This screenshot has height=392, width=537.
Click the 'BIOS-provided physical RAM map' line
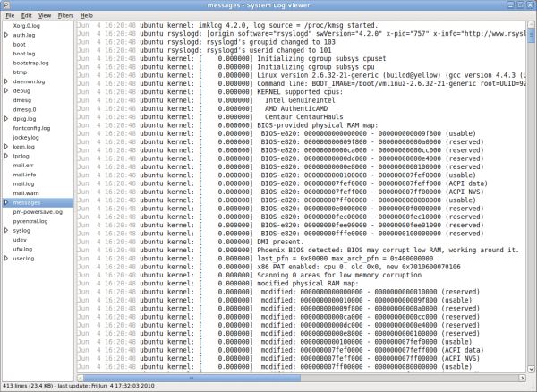click(x=226, y=125)
